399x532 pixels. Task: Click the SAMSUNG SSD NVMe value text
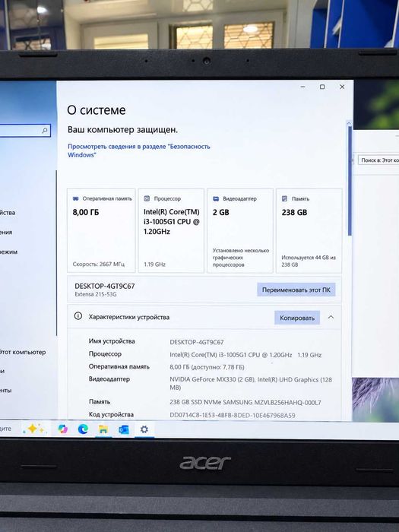(x=245, y=402)
